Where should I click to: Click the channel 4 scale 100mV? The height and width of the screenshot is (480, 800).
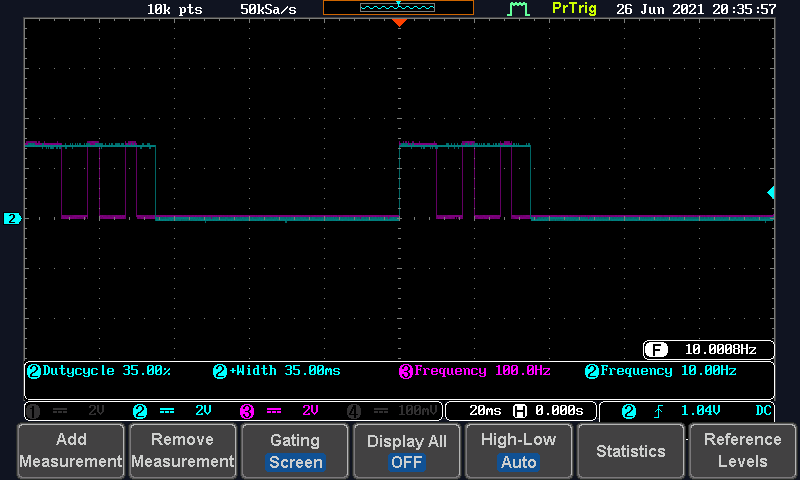(418, 411)
